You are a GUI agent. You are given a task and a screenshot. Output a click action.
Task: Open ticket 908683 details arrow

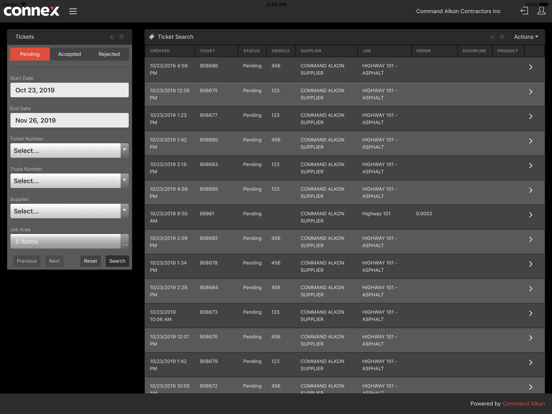(x=531, y=166)
